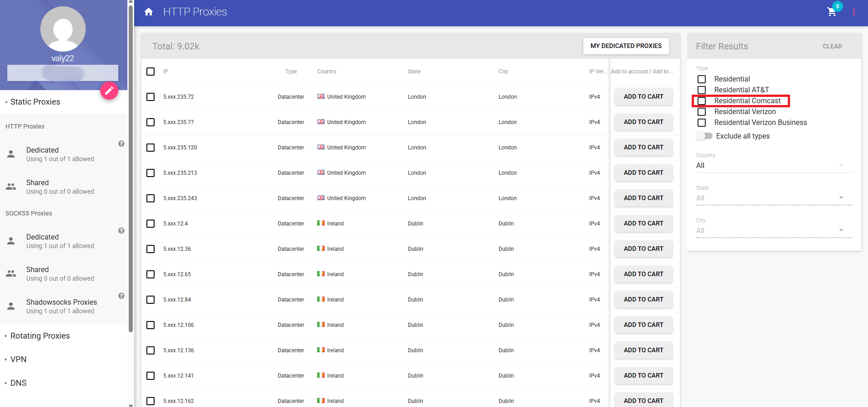The width and height of the screenshot is (868, 407).
Task: Open the Country filter dropdown
Action: point(773,165)
